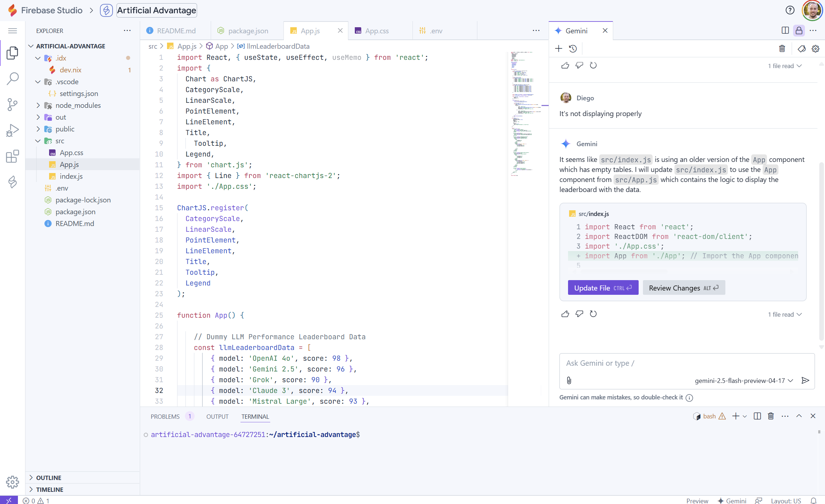Open the Extensions view icon
This screenshot has height=504, width=825.
click(13, 156)
